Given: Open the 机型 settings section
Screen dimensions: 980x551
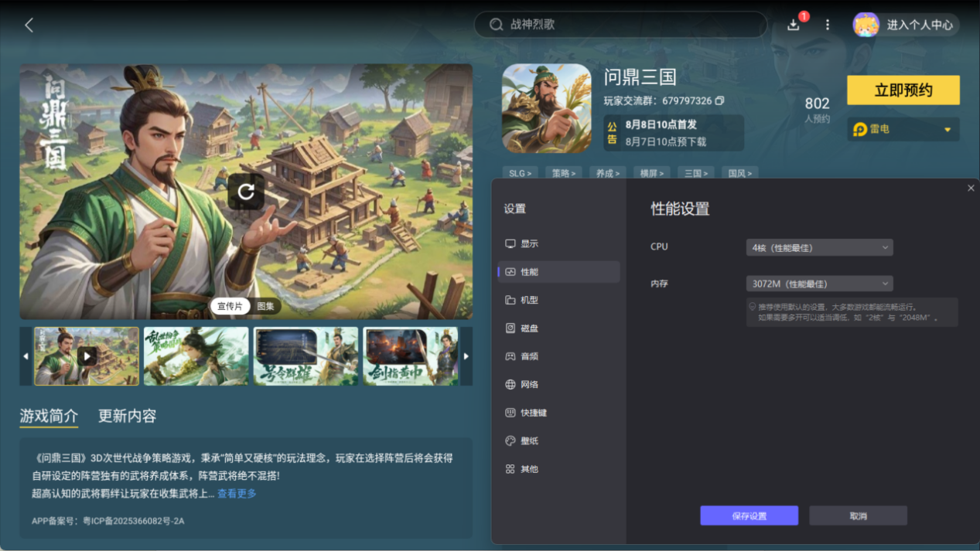Looking at the screenshot, I should 559,300.
